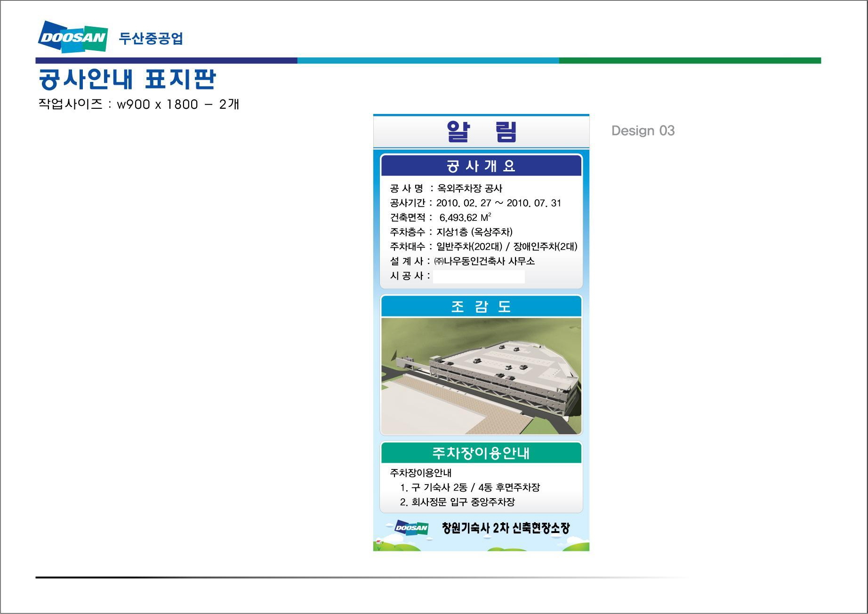Click the 창원기숙사 2차 신축현장소장 footer text

click(506, 528)
